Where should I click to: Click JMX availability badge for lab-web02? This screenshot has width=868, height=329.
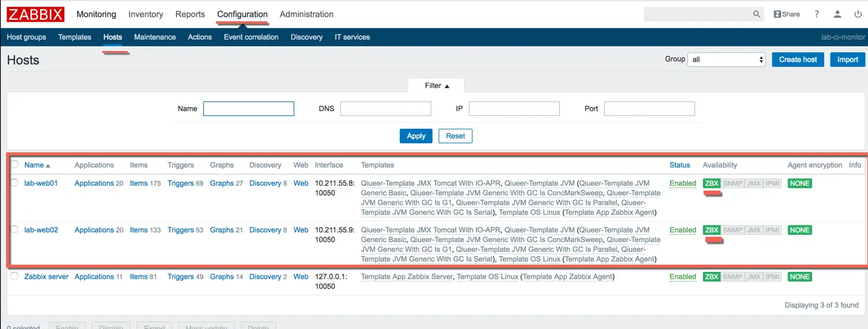(754, 230)
